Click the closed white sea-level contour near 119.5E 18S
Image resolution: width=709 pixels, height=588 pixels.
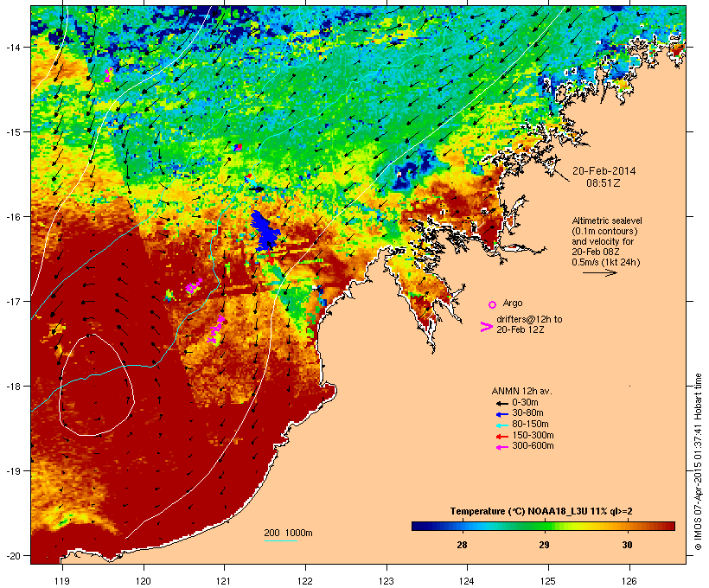(96, 385)
